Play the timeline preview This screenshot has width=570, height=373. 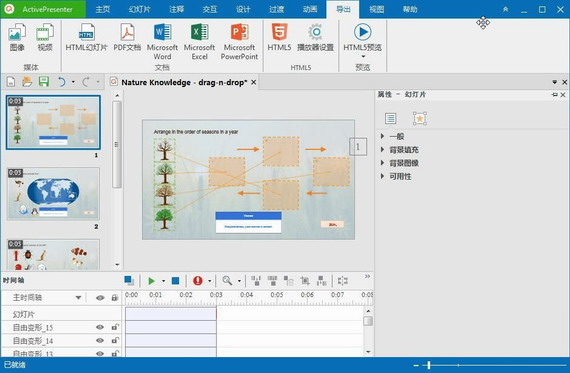coord(152,281)
